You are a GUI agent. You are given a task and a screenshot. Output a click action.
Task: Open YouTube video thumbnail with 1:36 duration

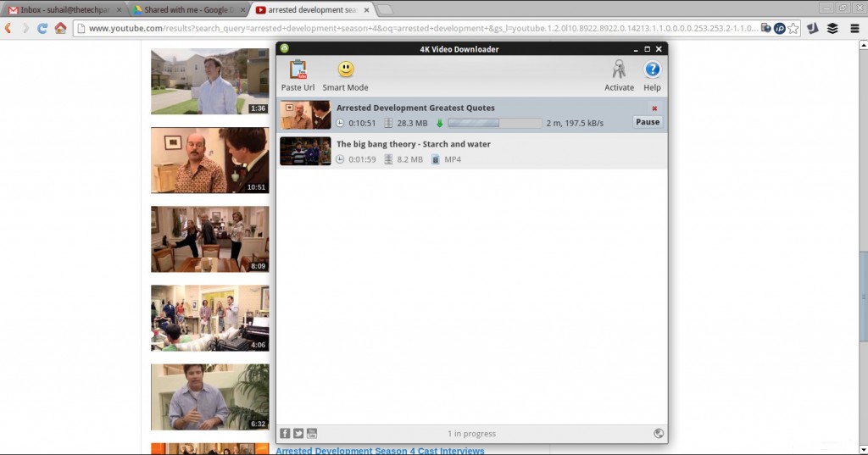point(210,81)
